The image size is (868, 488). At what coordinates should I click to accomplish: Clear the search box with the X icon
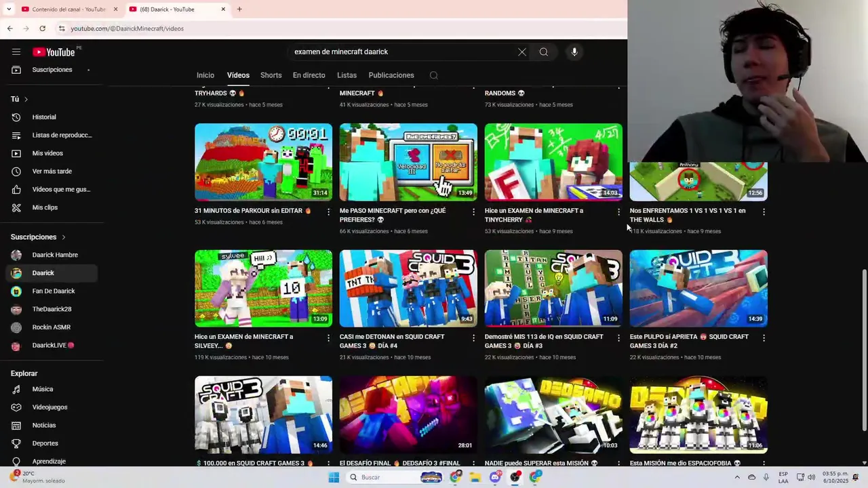[x=522, y=52]
